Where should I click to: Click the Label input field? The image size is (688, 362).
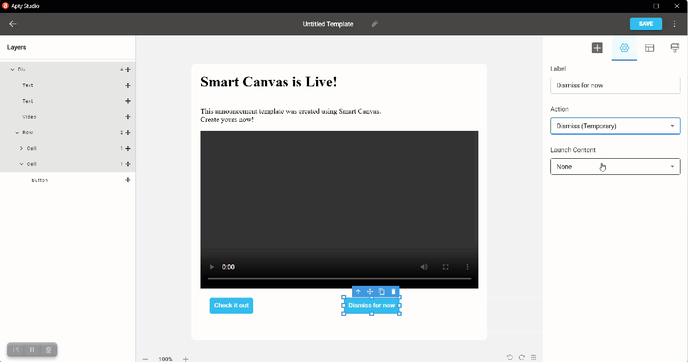[615, 85]
